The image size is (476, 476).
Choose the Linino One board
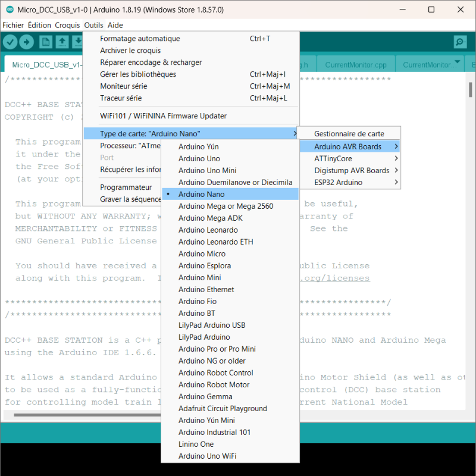click(x=230, y=444)
